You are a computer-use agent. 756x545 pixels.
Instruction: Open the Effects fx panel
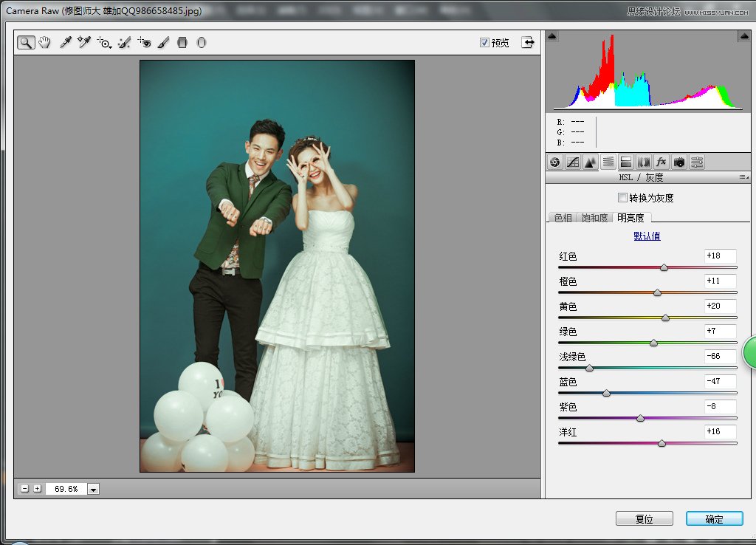[661, 162]
